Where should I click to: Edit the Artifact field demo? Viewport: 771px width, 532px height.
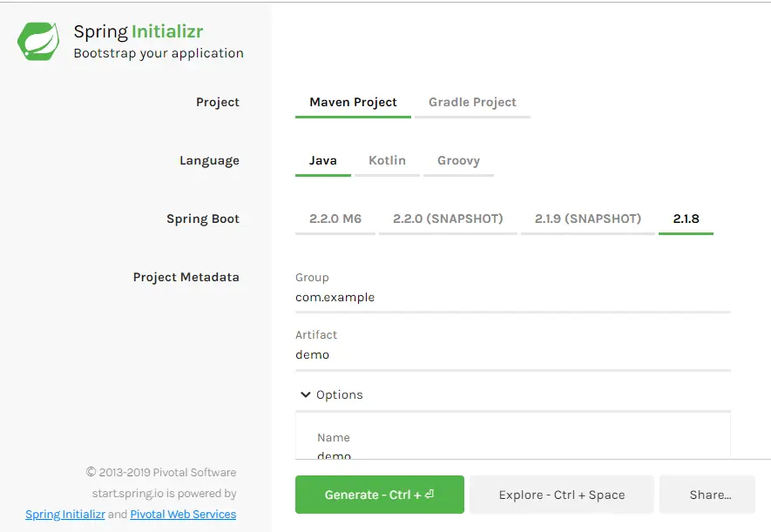pyautogui.click(x=513, y=355)
